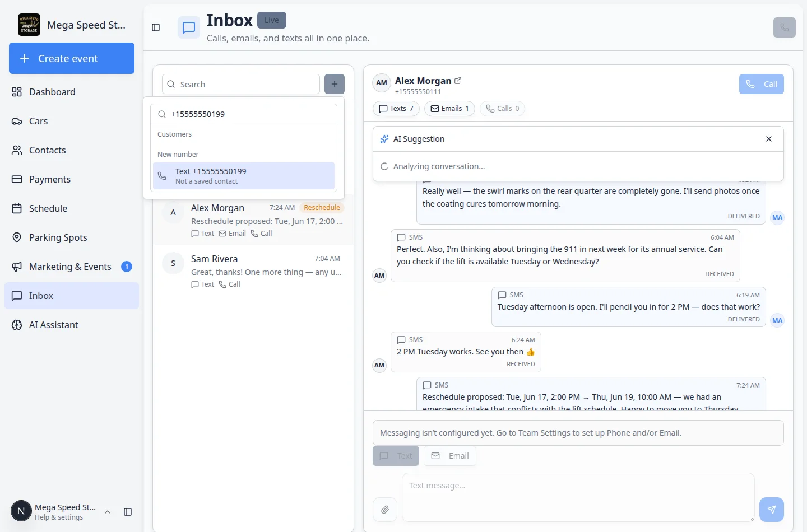
Task: Filter by Calls 0 tab
Action: coord(502,109)
